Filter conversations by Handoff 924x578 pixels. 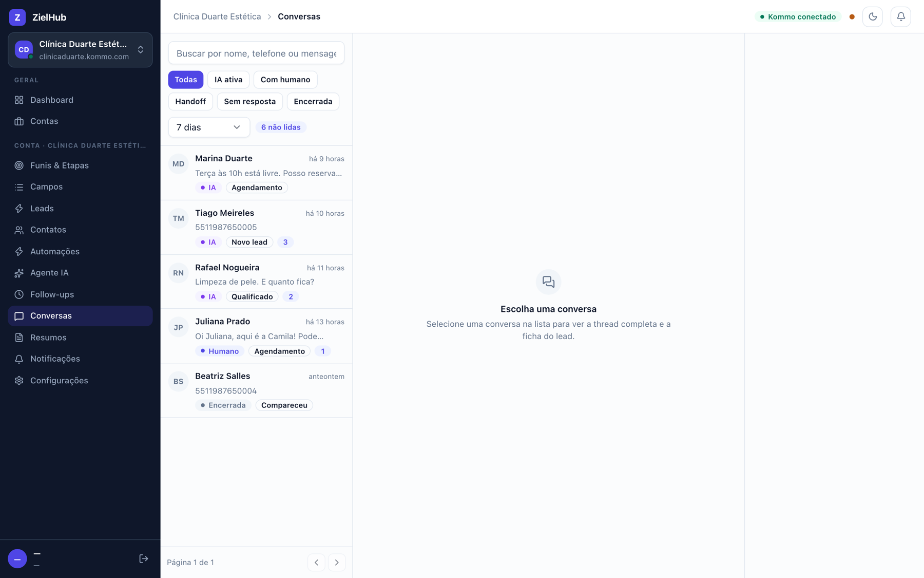coord(190,101)
